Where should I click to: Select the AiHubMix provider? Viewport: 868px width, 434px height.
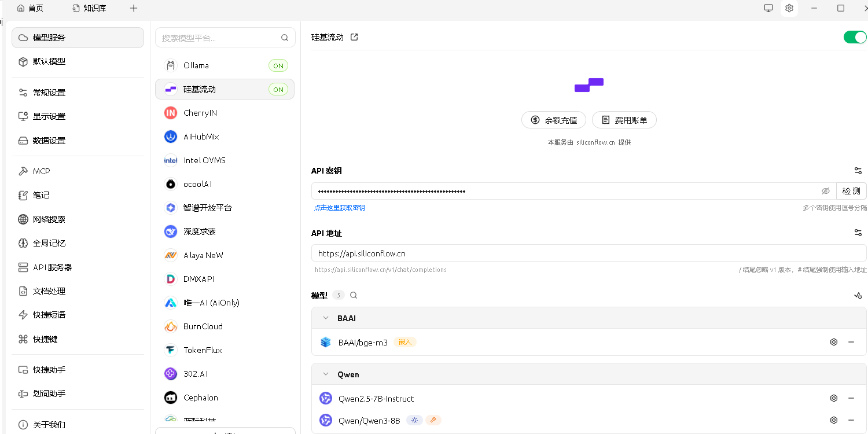pos(225,137)
